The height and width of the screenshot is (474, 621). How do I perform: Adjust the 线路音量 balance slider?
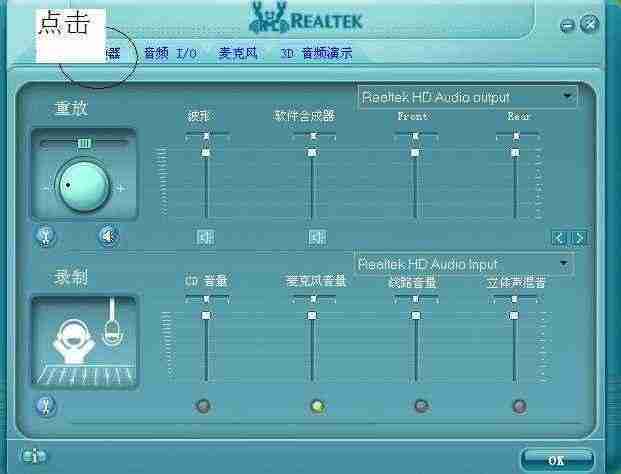pyautogui.click(x=415, y=299)
